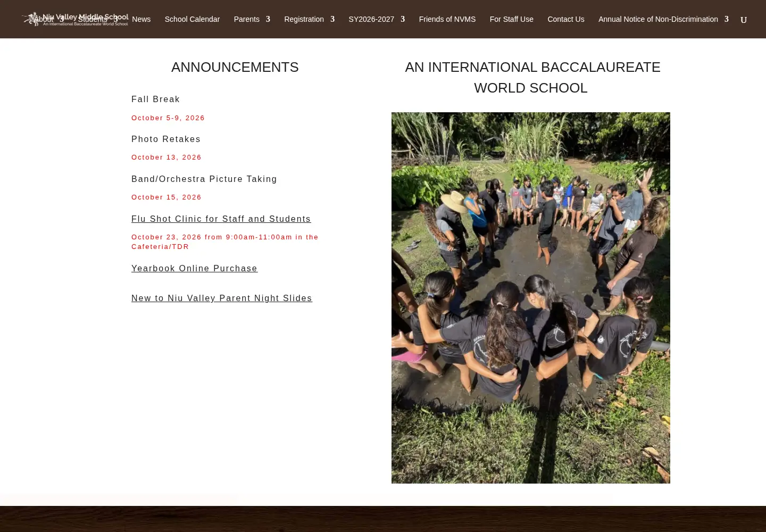766x532 pixels.
Task: Open the Yearbook Online Purchase link
Action: (194, 269)
